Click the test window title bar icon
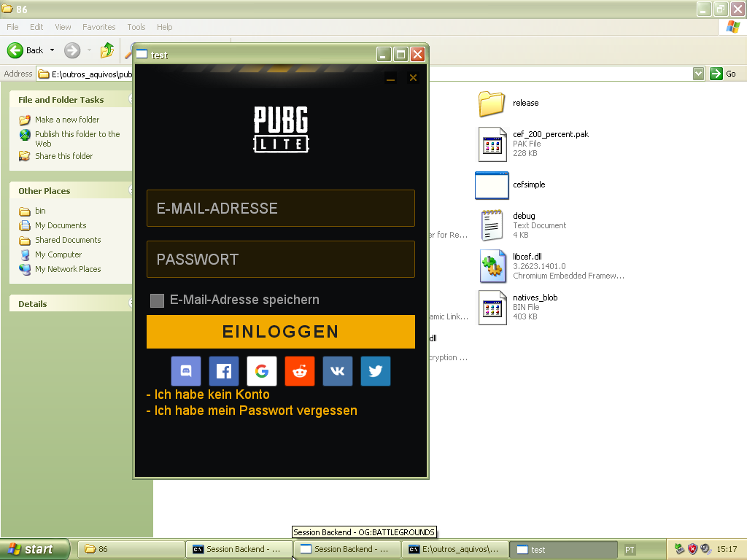The image size is (747, 560). pyautogui.click(x=142, y=54)
